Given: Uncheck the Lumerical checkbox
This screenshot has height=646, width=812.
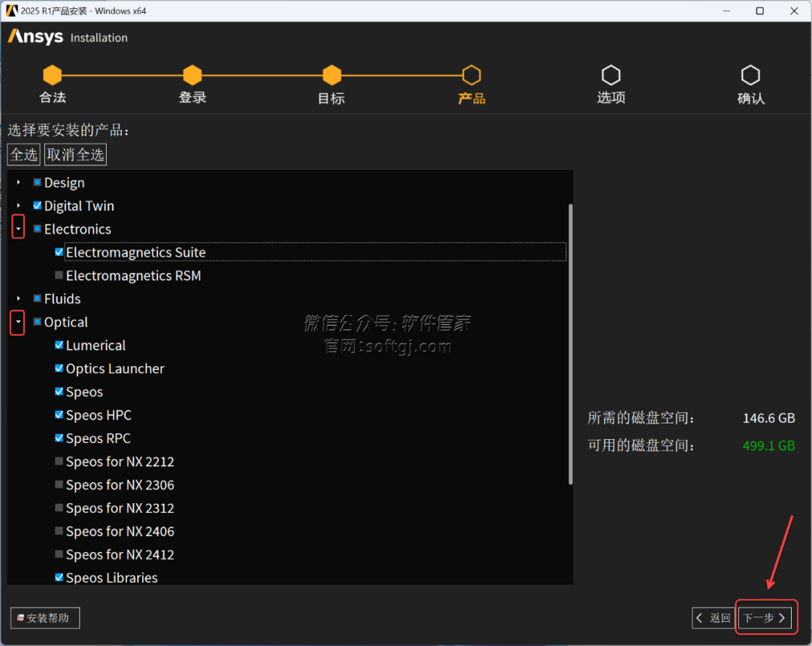Looking at the screenshot, I should coord(59,345).
